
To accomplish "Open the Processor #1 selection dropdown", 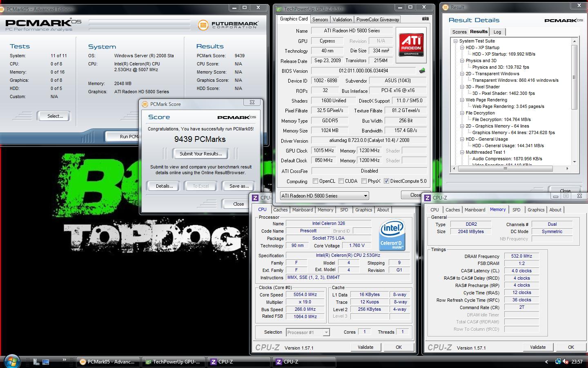I will [308, 332].
